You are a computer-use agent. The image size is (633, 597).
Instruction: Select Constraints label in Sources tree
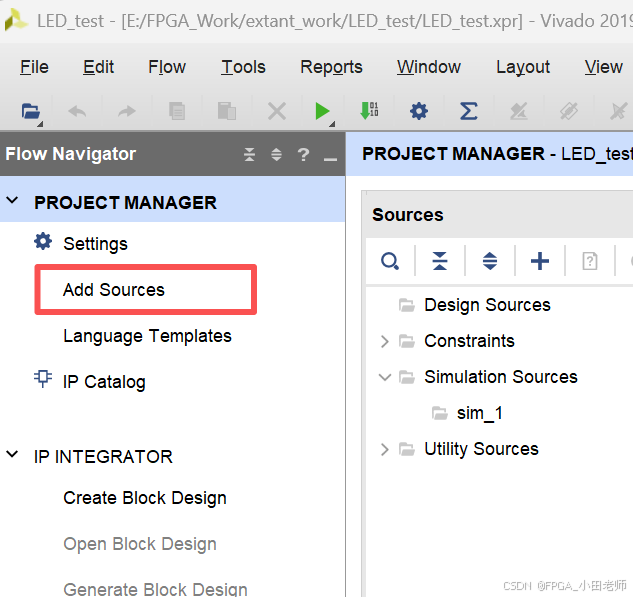(x=470, y=341)
